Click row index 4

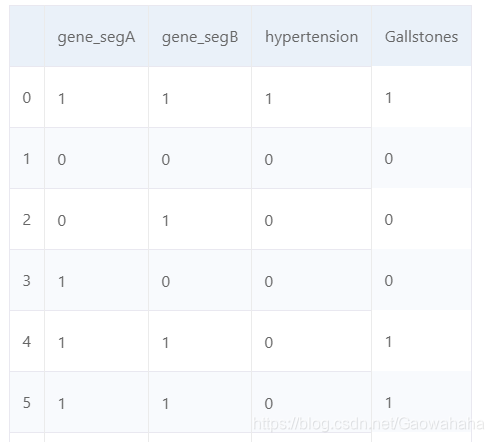point(27,342)
